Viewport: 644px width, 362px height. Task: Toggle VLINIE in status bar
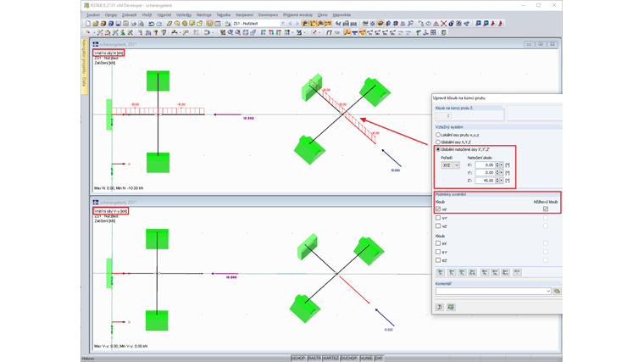coord(366,359)
